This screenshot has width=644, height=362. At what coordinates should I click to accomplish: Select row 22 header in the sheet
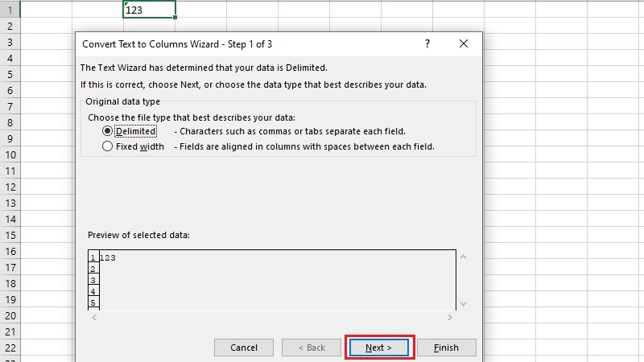click(x=10, y=348)
